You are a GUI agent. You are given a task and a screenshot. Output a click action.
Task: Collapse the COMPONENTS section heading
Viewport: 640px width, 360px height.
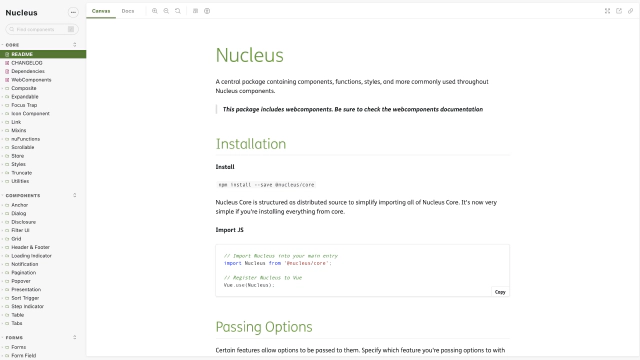click(x=23, y=196)
